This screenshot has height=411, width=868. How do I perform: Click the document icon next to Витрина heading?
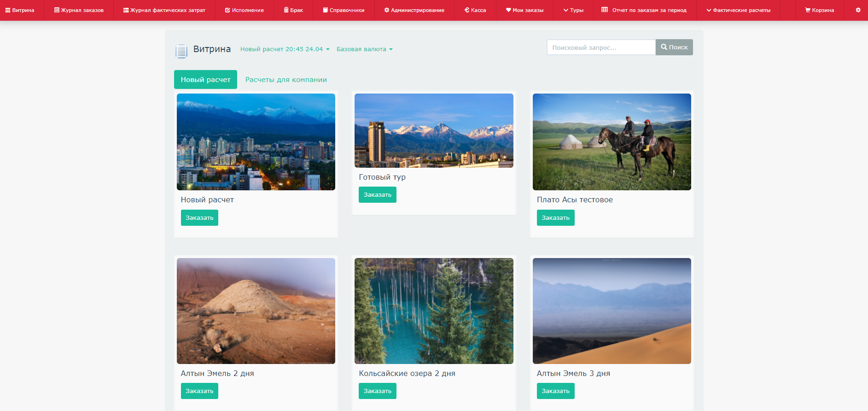coord(181,51)
